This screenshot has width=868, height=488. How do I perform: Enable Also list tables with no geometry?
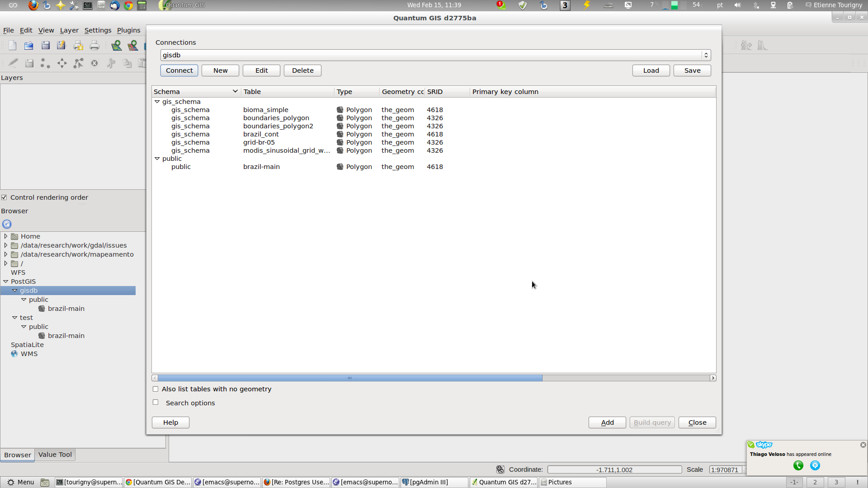(x=156, y=389)
